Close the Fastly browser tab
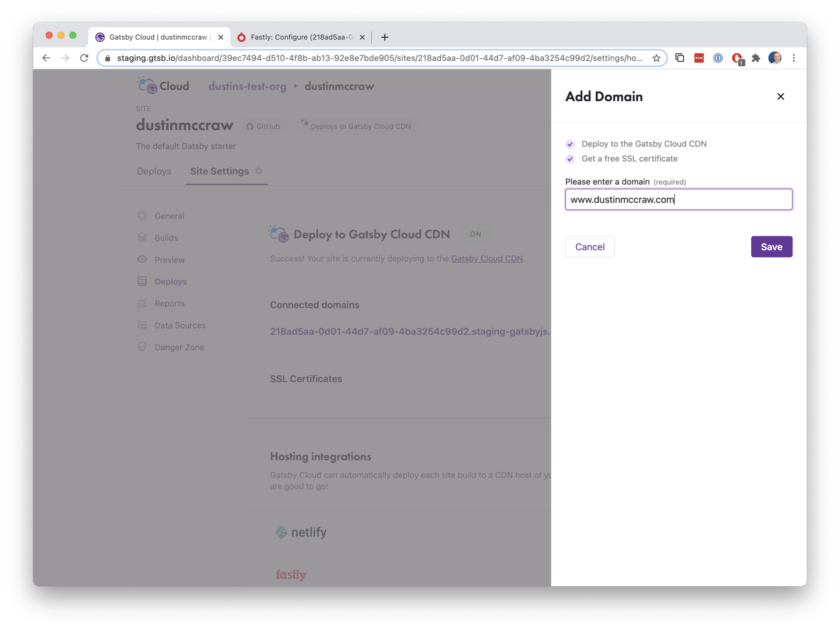Viewport: 840px width, 630px height. [x=362, y=37]
